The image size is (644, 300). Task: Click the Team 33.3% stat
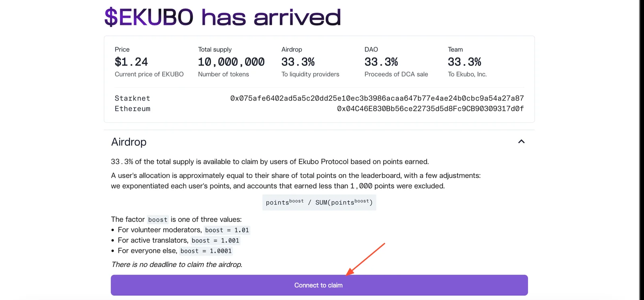pyautogui.click(x=464, y=62)
